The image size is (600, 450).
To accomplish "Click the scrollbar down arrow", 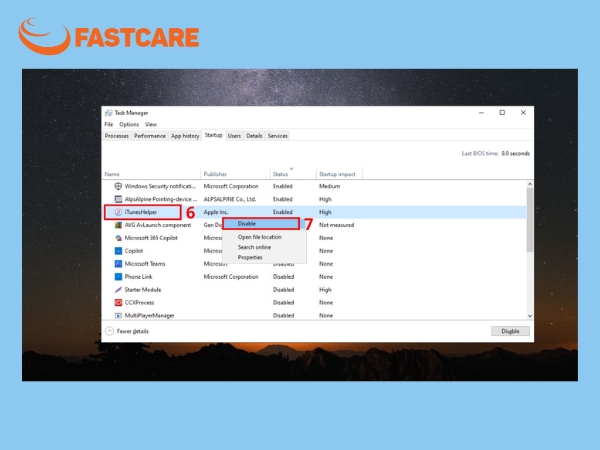I will point(530,316).
